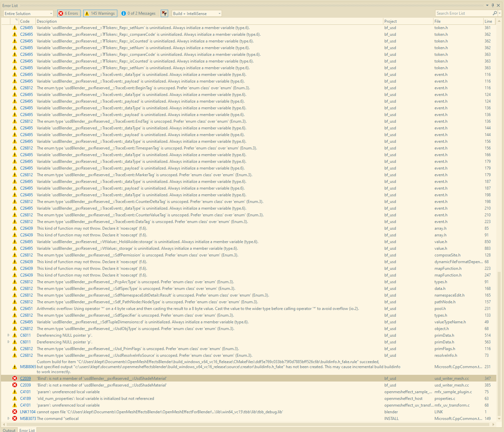Toggle the 0 of 2 Messages filter
Screen dimensions: 504x432
click(138, 13)
